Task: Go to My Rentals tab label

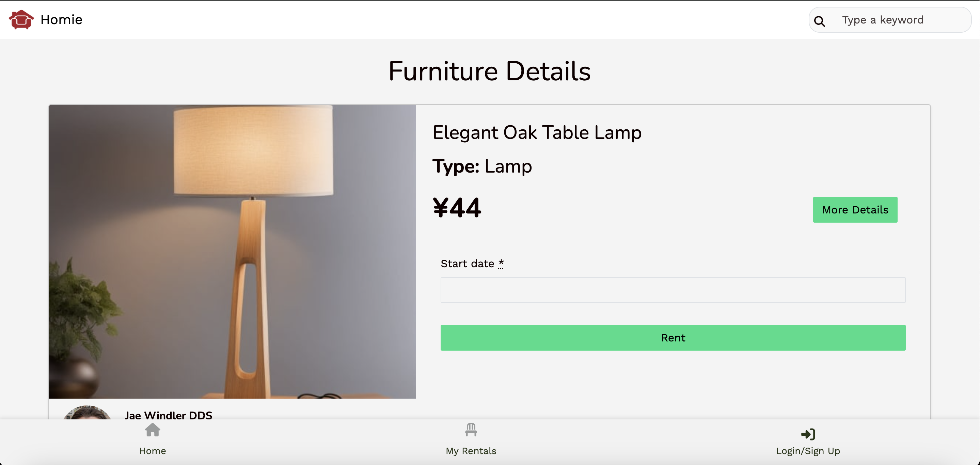Action: (x=471, y=451)
